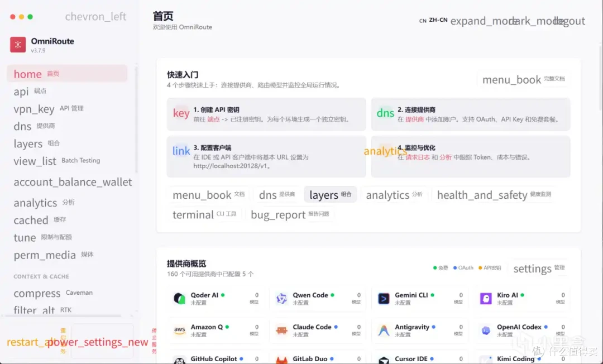This screenshot has width=603, height=364.
Task: Open view_list Batch Testing in sidebar
Action: coord(67,161)
